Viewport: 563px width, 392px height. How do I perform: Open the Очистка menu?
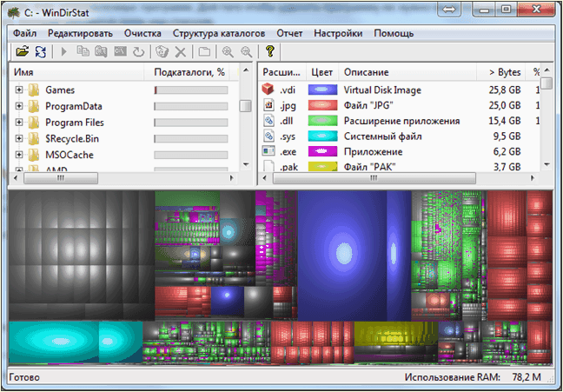tap(142, 33)
